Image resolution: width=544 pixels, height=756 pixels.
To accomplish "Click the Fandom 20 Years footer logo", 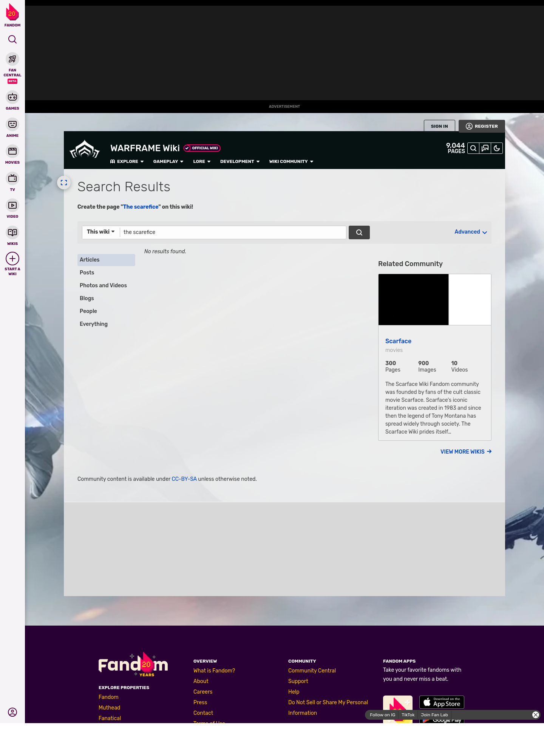I will 133,665.
